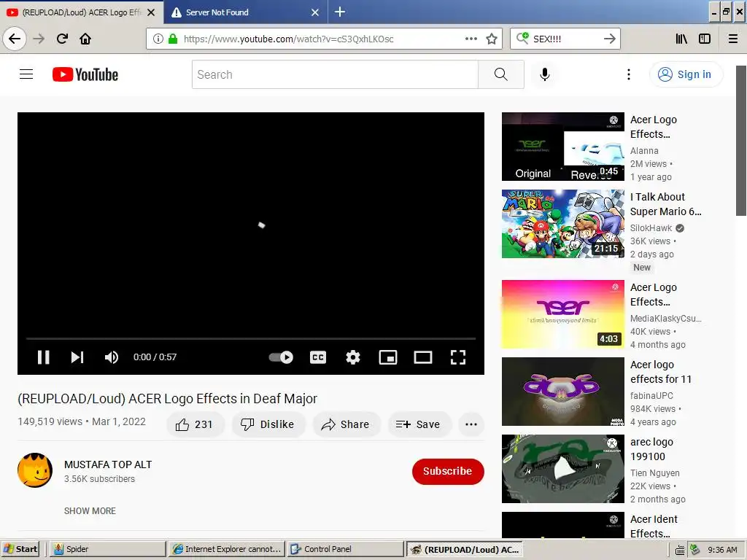Enable miniplayer mode
Screen dimensions: 747x560
coord(388,357)
